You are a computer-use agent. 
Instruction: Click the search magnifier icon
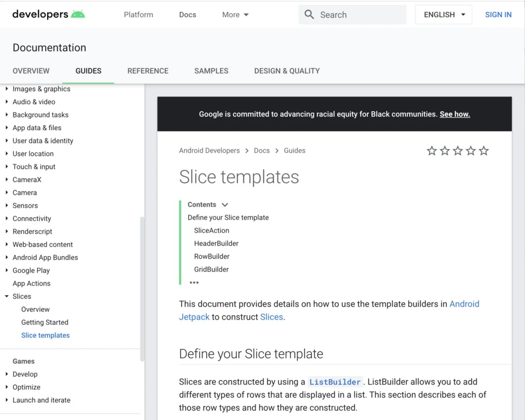(309, 15)
